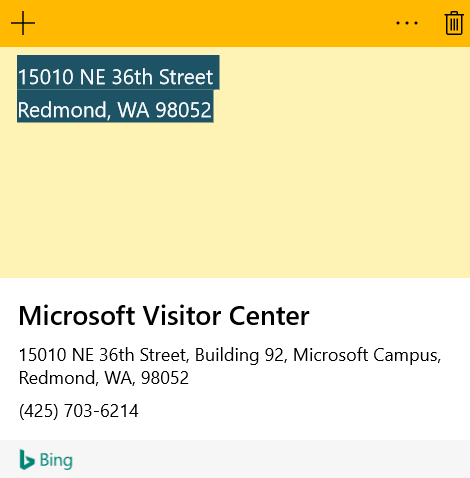
Task: Click '36th' in the highlighted note address
Action: [x=132, y=77]
